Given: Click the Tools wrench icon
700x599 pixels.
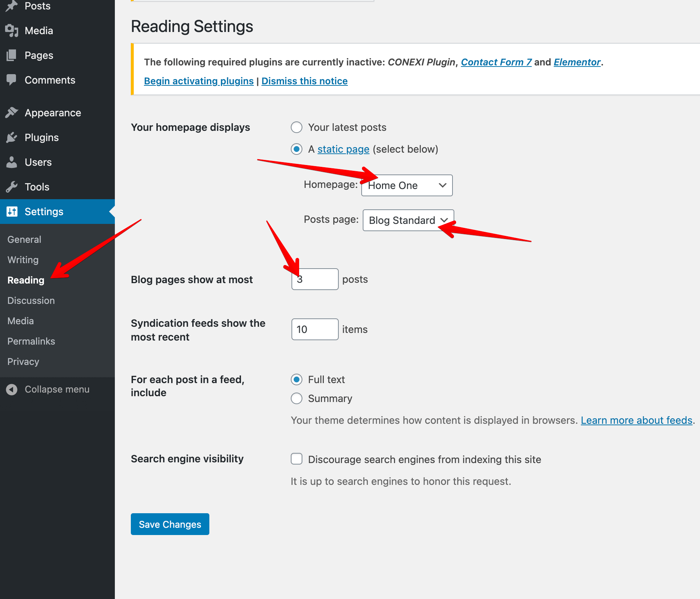Looking at the screenshot, I should (x=12, y=187).
